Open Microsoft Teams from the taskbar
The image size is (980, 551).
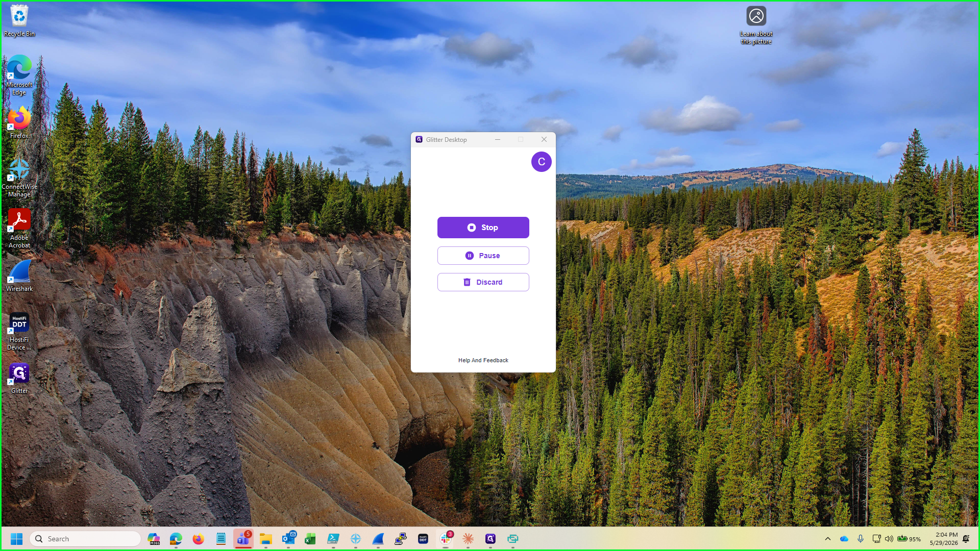(x=243, y=539)
